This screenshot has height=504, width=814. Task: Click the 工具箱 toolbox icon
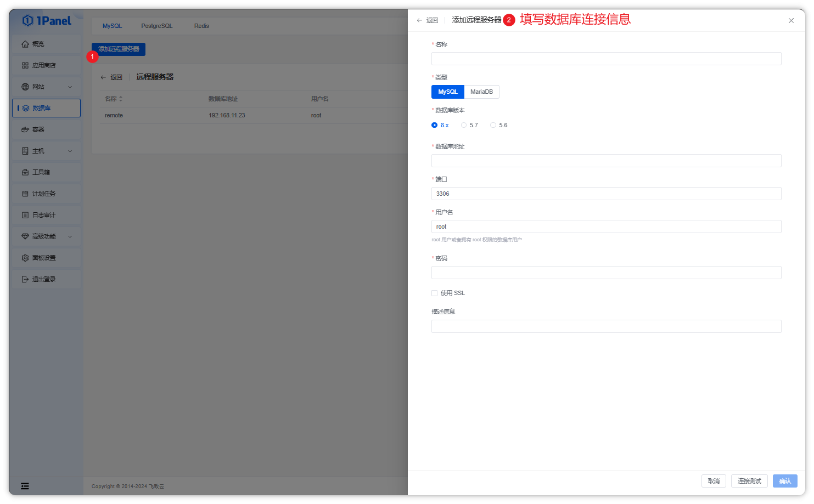pos(25,172)
